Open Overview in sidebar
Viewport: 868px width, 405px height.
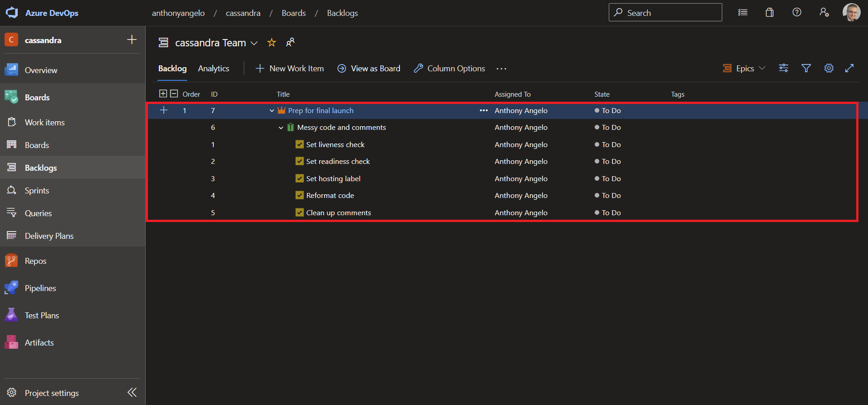point(73,70)
